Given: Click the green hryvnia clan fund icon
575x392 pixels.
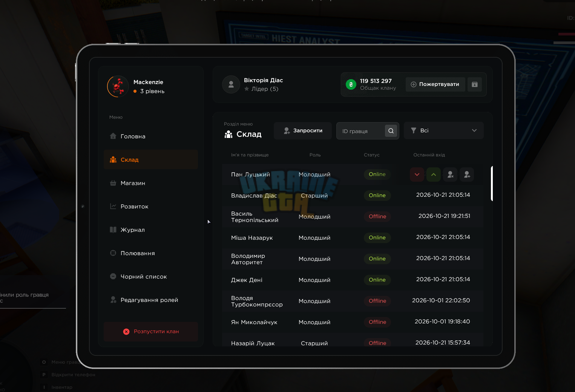Looking at the screenshot, I should [351, 84].
